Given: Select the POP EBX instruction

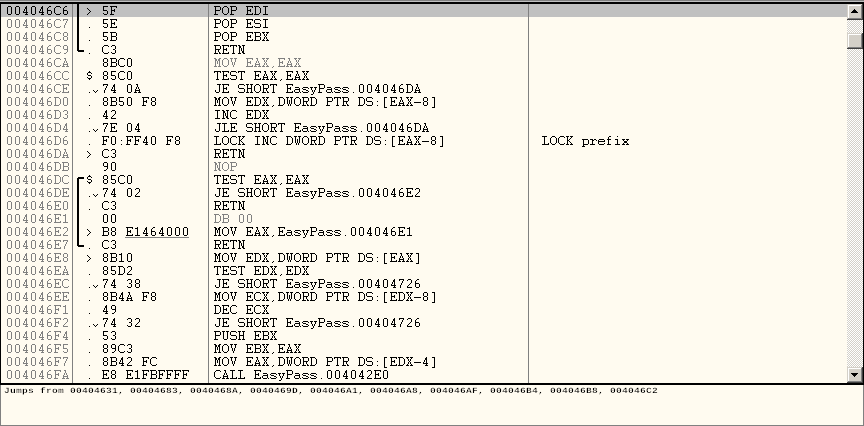Looking at the screenshot, I should click(241, 37).
